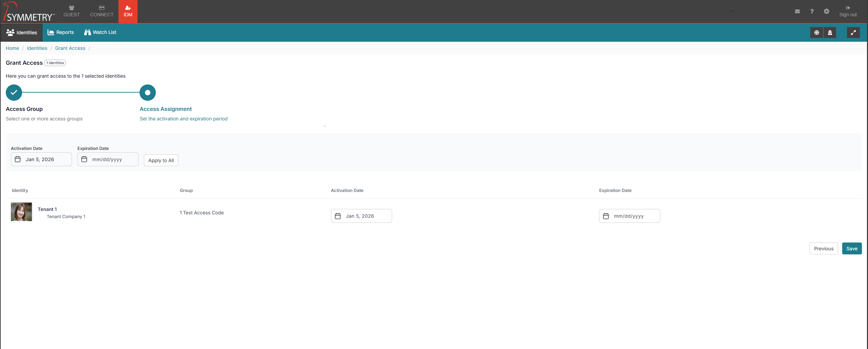Image resolution: width=868 pixels, height=349 pixels.
Task: Open the envelope messages icon
Action: (x=797, y=12)
